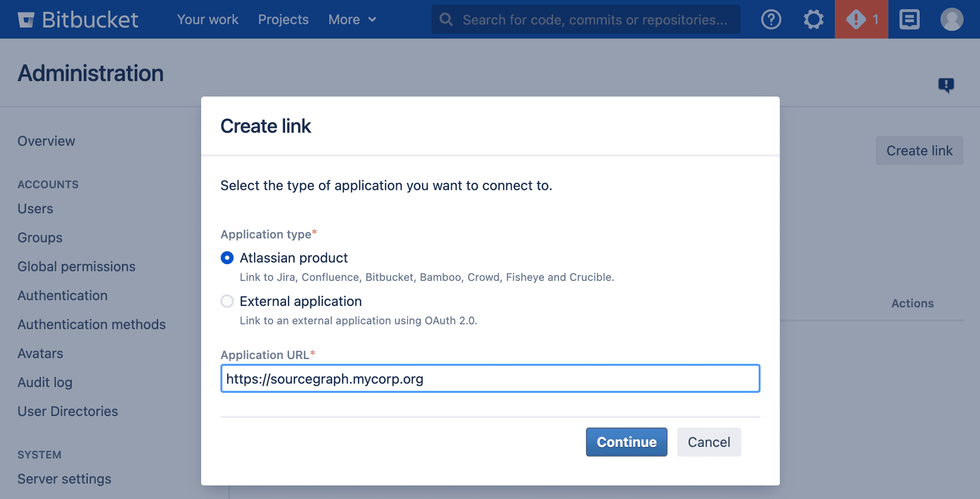This screenshot has width=980, height=499.
Task: Open the help question mark icon
Action: [771, 19]
